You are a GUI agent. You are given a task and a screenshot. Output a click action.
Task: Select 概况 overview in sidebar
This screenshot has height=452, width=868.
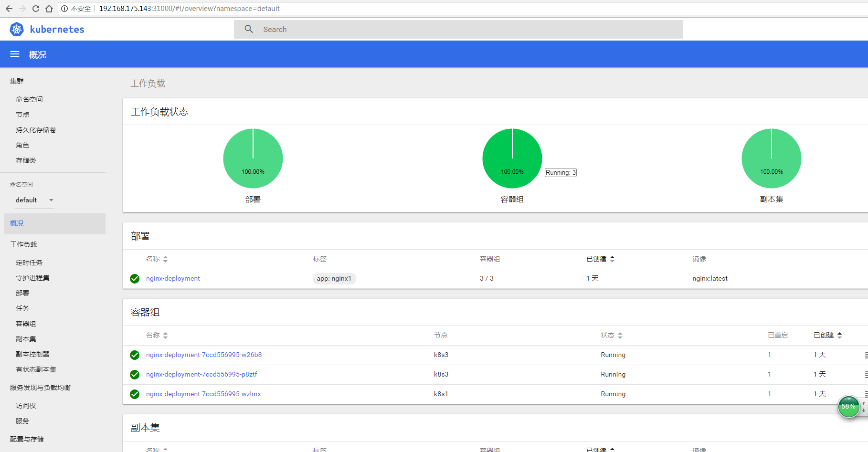[55, 223]
